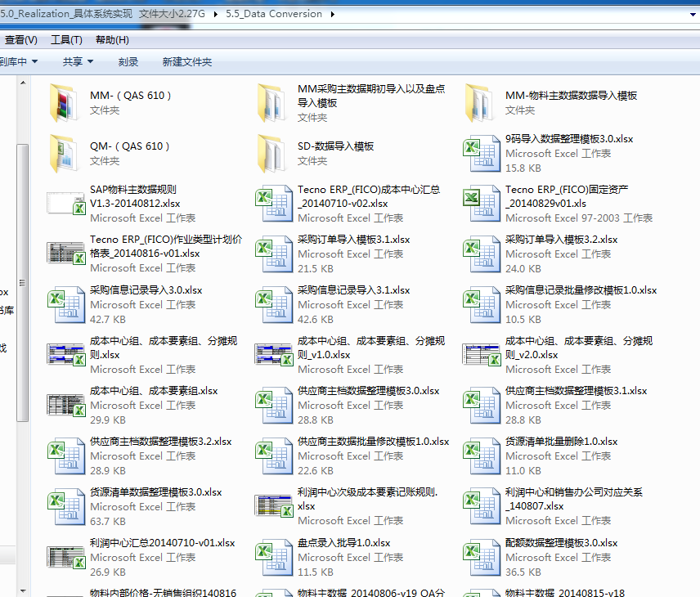Image resolution: width=700 pixels, height=597 pixels.
Task: Open the 查看(V) menu
Action: tap(20, 40)
